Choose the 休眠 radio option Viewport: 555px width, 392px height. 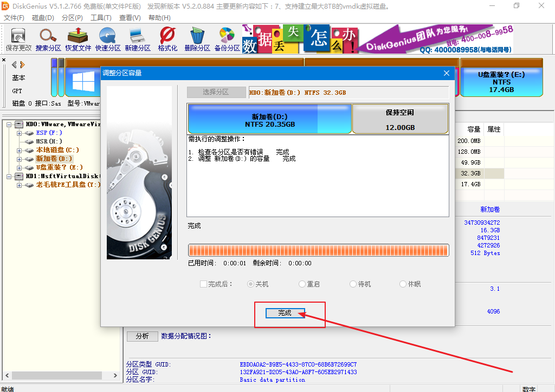403,284
